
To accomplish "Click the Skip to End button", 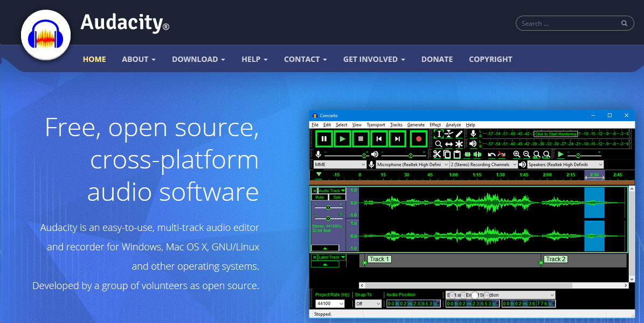I will (397, 139).
